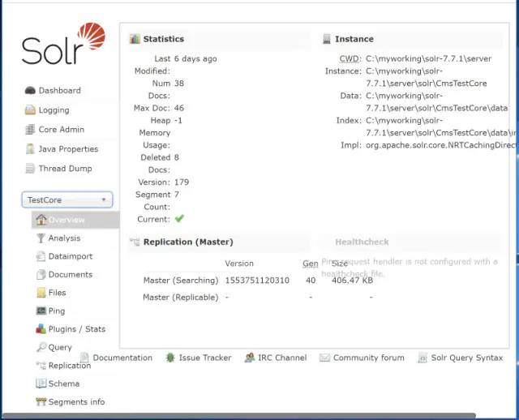Click the Solr logo

tap(63, 43)
